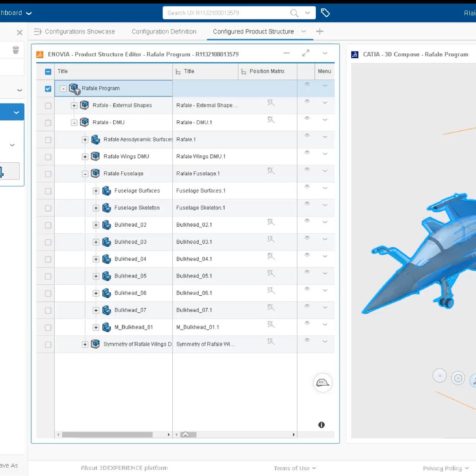This screenshot has height=476, width=476.
Task: Click position matrix icon for Bulkhead_06
Action: 271,290
